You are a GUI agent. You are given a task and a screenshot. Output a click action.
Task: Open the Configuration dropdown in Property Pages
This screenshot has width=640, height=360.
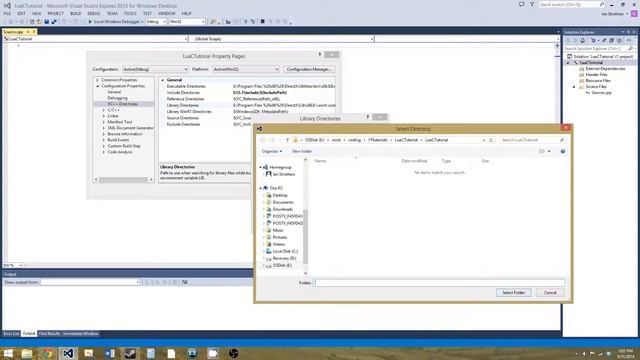coord(155,69)
